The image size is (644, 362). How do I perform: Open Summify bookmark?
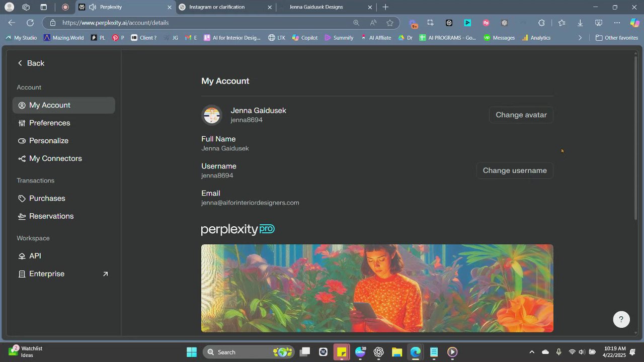(339, 38)
